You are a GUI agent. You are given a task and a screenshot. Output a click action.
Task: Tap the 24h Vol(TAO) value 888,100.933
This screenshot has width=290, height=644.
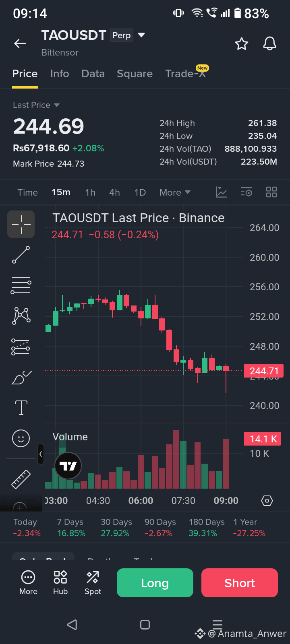pyautogui.click(x=251, y=149)
